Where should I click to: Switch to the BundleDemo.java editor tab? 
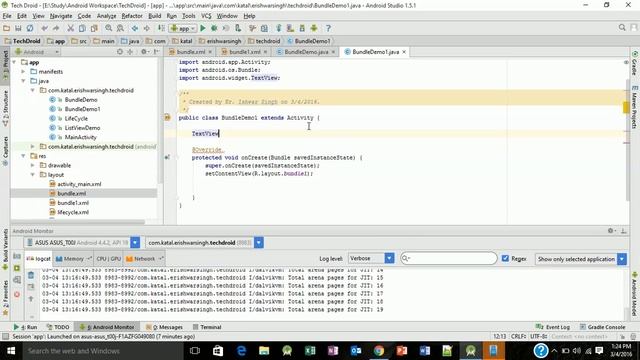click(x=306, y=52)
